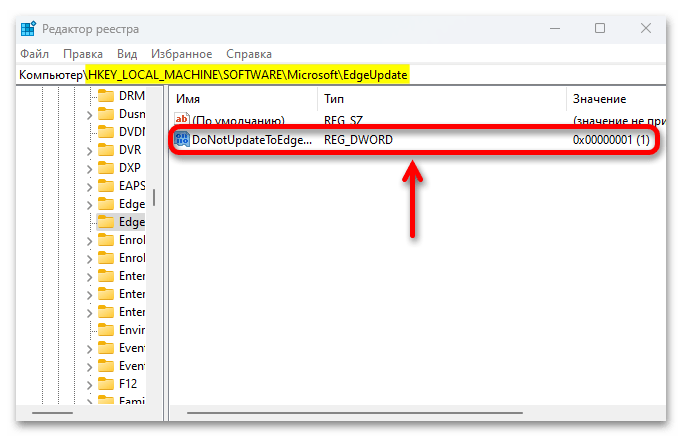Click the 0x00000001 (1) data cell
The height and width of the screenshot is (437, 682).
[611, 140]
